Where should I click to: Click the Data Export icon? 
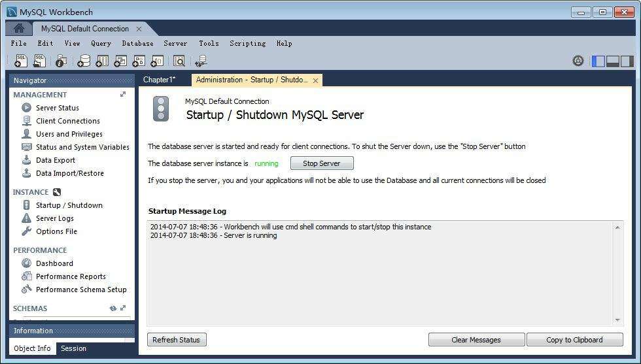click(x=27, y=160)
